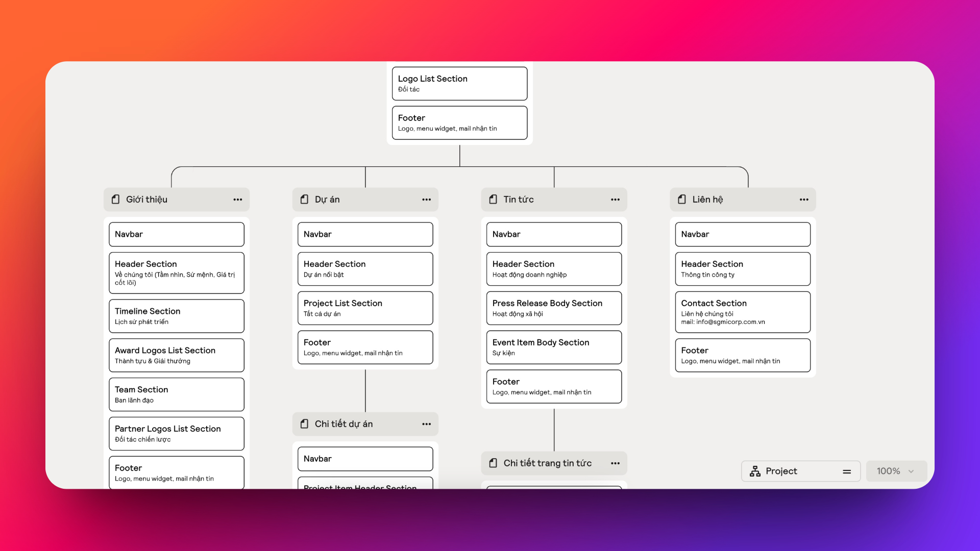Click the page icon beside Dự án

[x=305, y=199]
